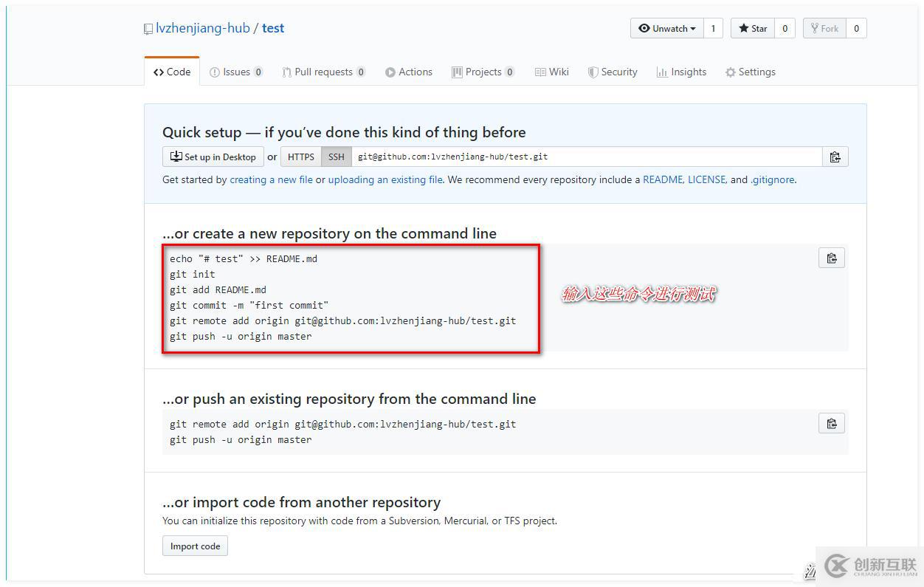Screen dimensions: 924x587
Task: Open the README recommendation link
Action: click(663, 179)
